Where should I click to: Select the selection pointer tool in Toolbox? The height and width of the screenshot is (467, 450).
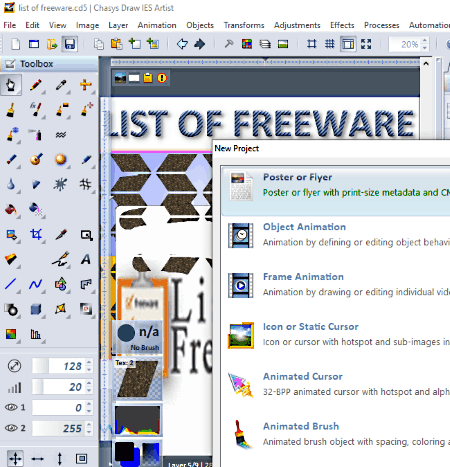click(x=11, y=85)
